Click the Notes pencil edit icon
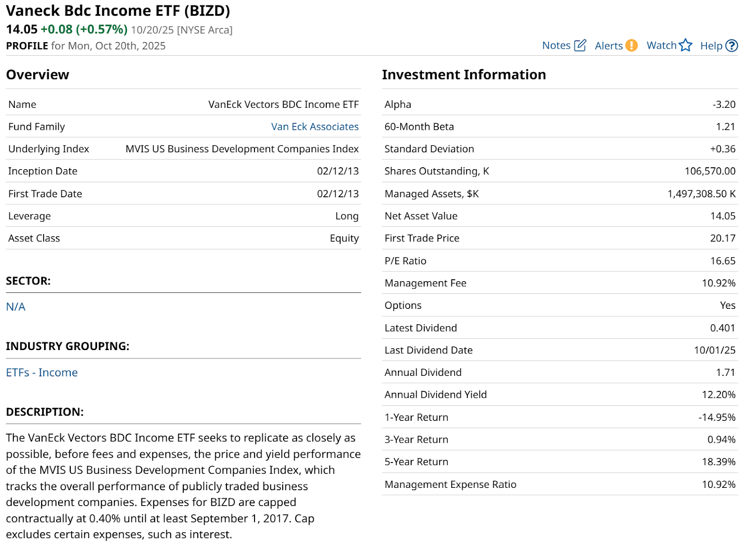Screen dimensions: 750x560 [x=580, y=45]
